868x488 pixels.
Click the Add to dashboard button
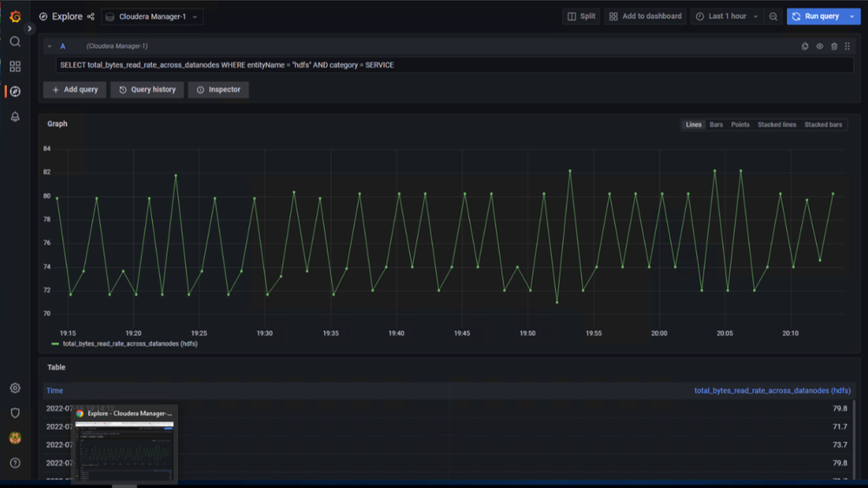tap(645, 16)
